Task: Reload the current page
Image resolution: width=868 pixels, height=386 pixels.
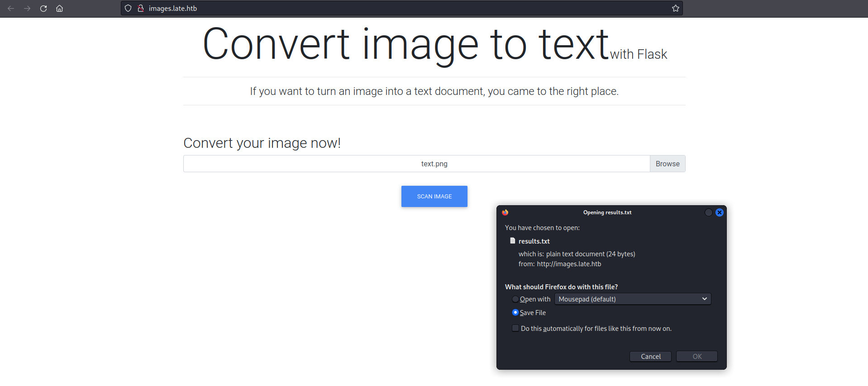Action: click(43, 9)
